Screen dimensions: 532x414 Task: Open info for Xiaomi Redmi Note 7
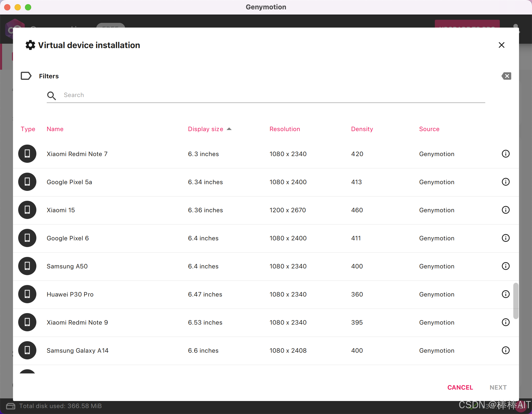click(506, 154)
